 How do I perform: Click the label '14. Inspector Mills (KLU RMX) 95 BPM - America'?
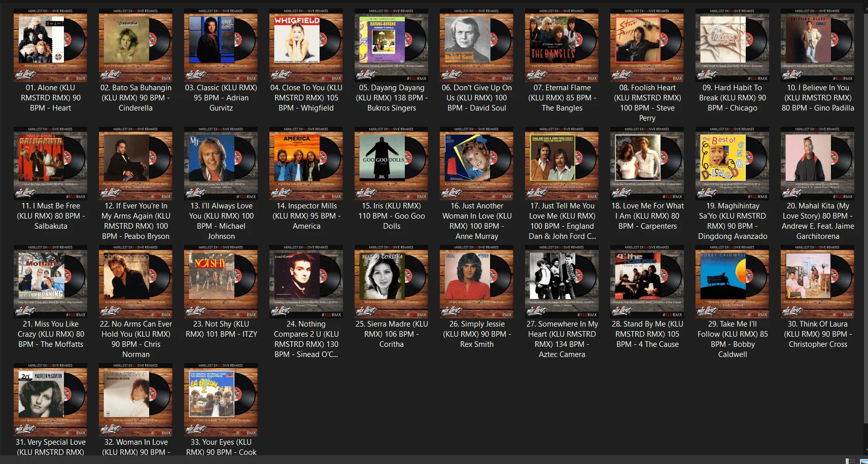coord(306,216)
